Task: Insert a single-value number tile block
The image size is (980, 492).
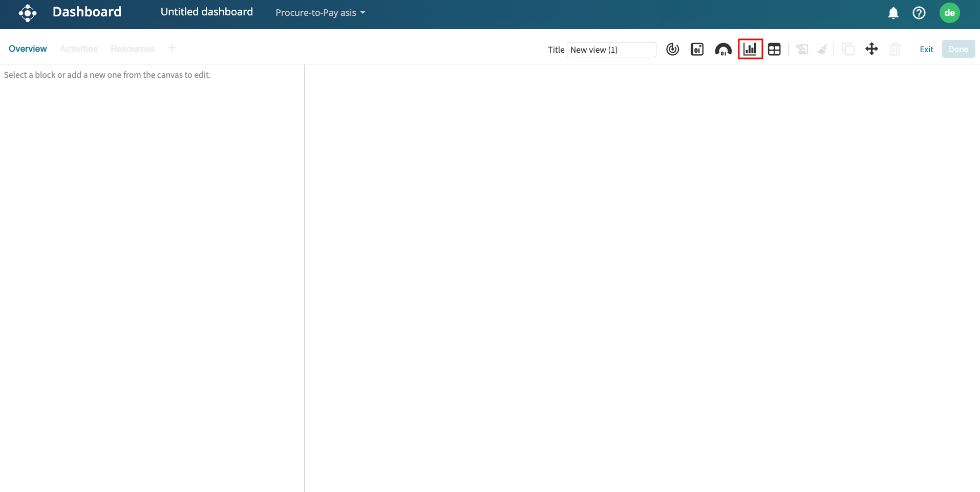Action: 697,49
